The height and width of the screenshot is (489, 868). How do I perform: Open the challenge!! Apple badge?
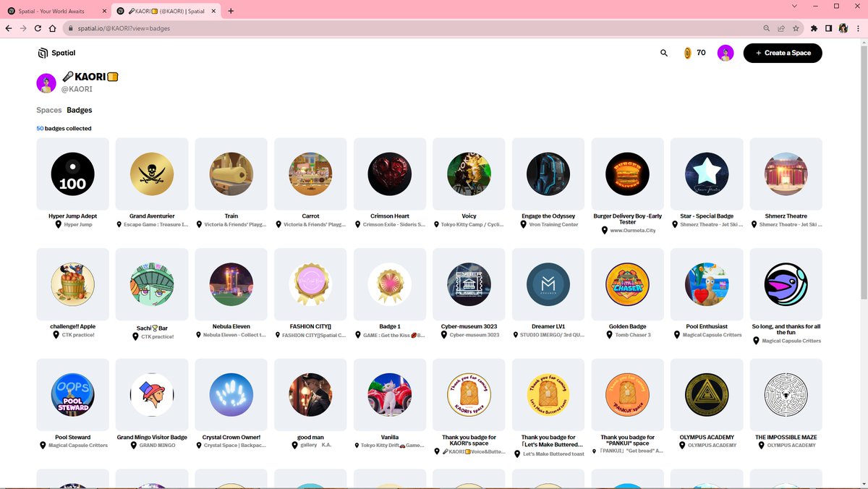coord(72,284)
